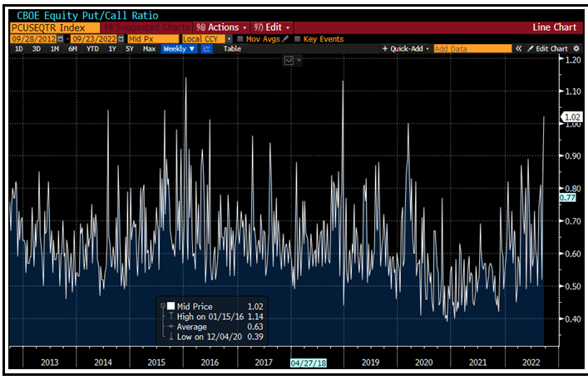Expand the Local CCY currency dropdown

229,39
